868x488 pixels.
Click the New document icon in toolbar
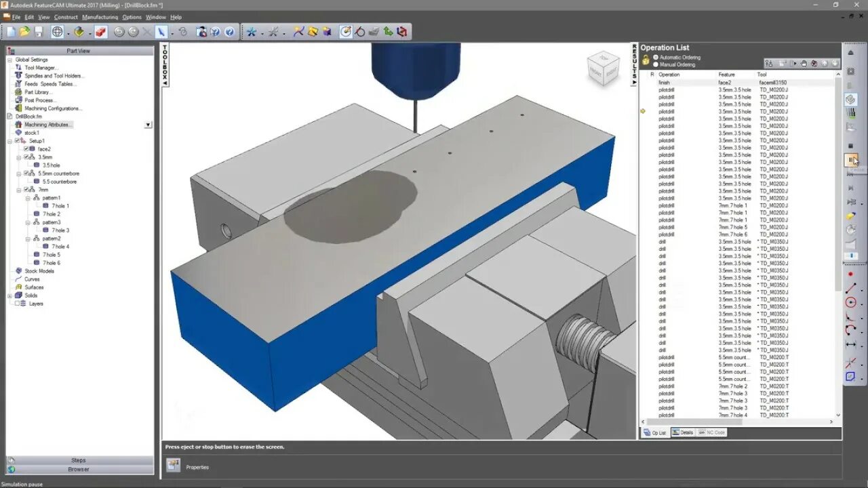click(x=12, y=31)
